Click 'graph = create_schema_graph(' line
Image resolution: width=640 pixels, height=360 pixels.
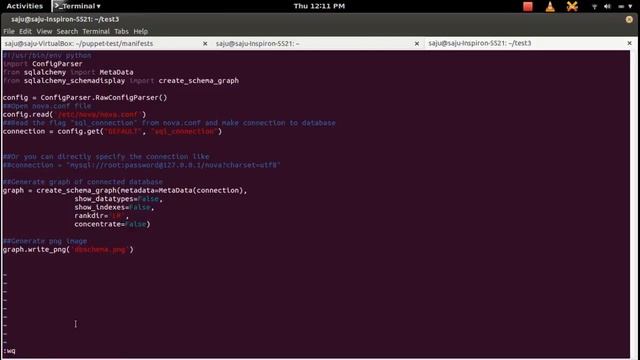click(125, 191)
